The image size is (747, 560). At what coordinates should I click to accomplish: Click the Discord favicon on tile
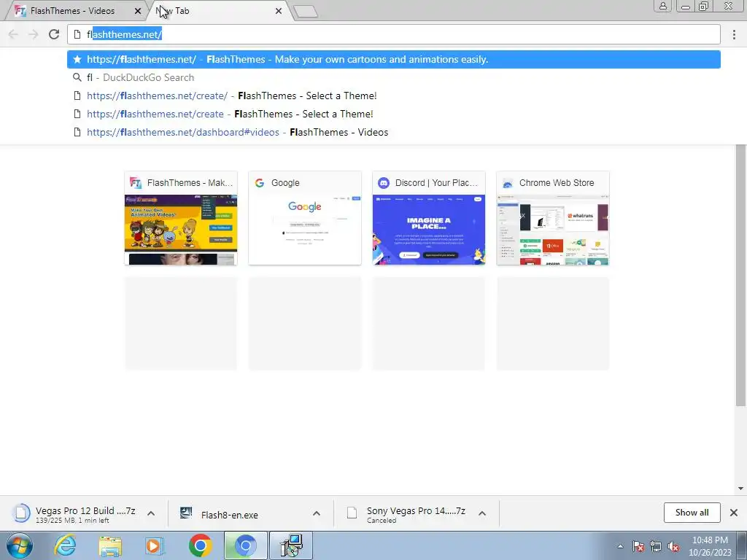pyautogui.click(x=384, y=183)
